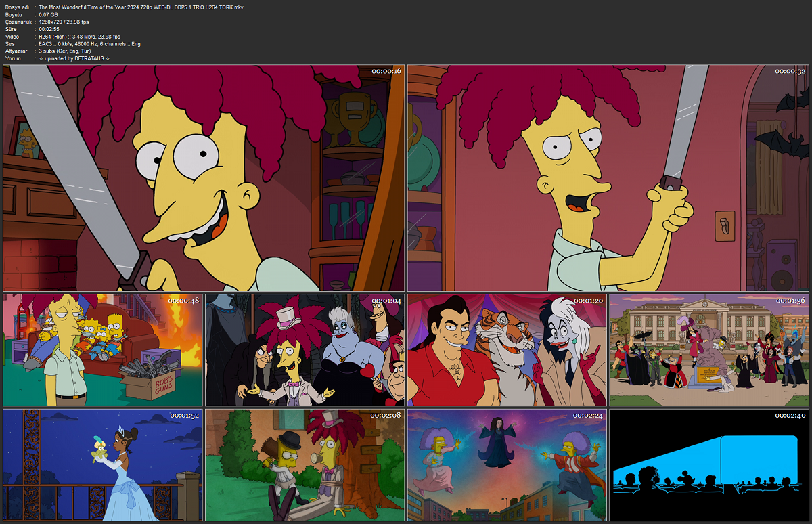Click the 00:01:52 timestamp
812x524 pixels.
184,415
